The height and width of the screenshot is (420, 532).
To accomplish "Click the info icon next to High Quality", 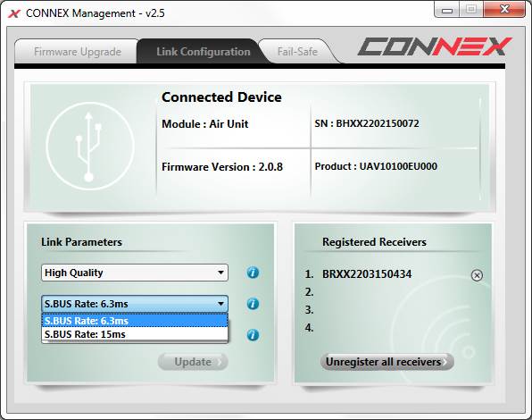I will [x=253, y=273].
